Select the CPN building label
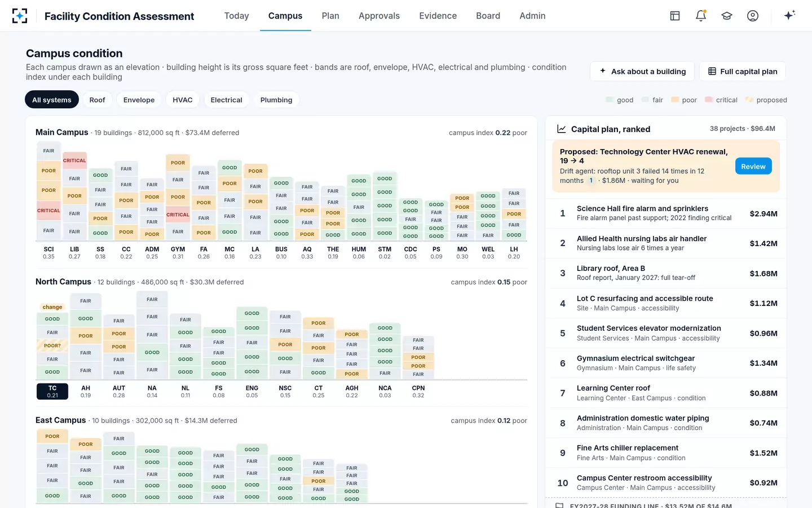Screen dimensions: 812x508 pos(418,391)
